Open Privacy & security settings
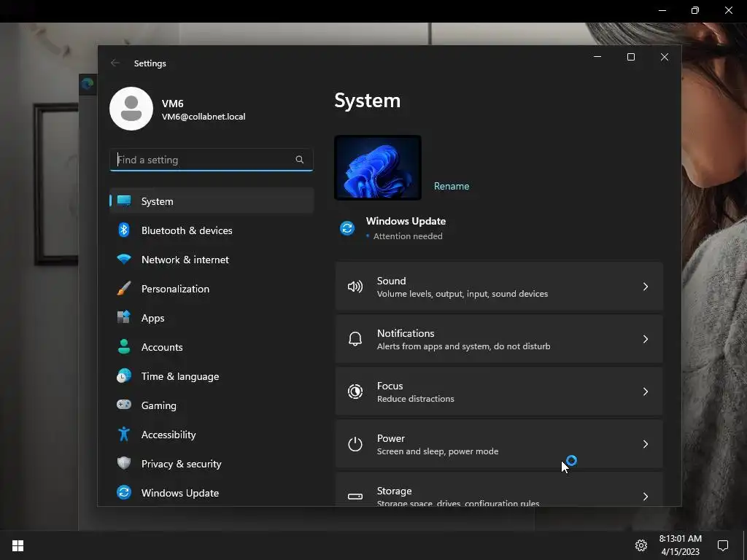Image resolution: width=747 pixels, height=560 pixels. pos(212,464)
